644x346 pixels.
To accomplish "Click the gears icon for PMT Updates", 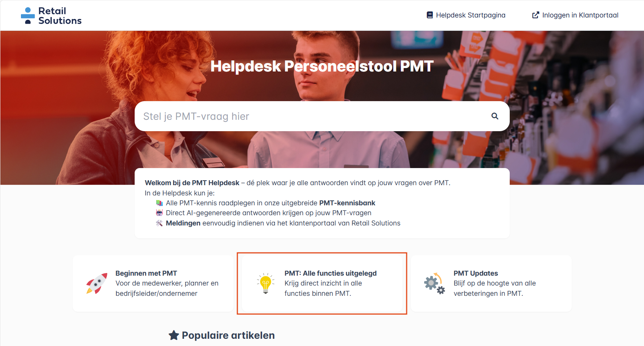I will click(x=434, y=284).
